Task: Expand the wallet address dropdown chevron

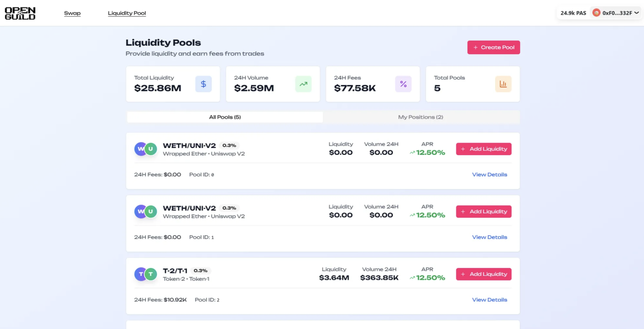Action: (637, 13)
